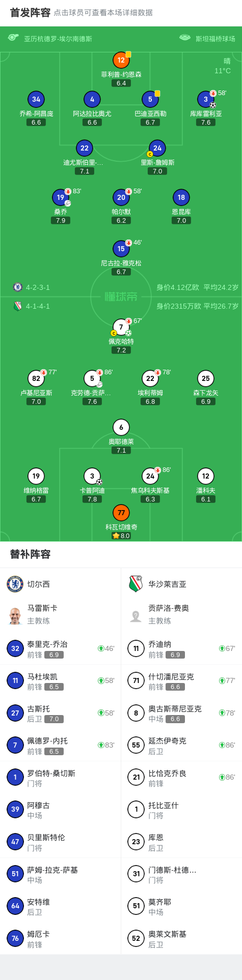Click blue number 15 Nicolas Jackson icon
This screenshot has width=242, height=980.
pos(121,249)
